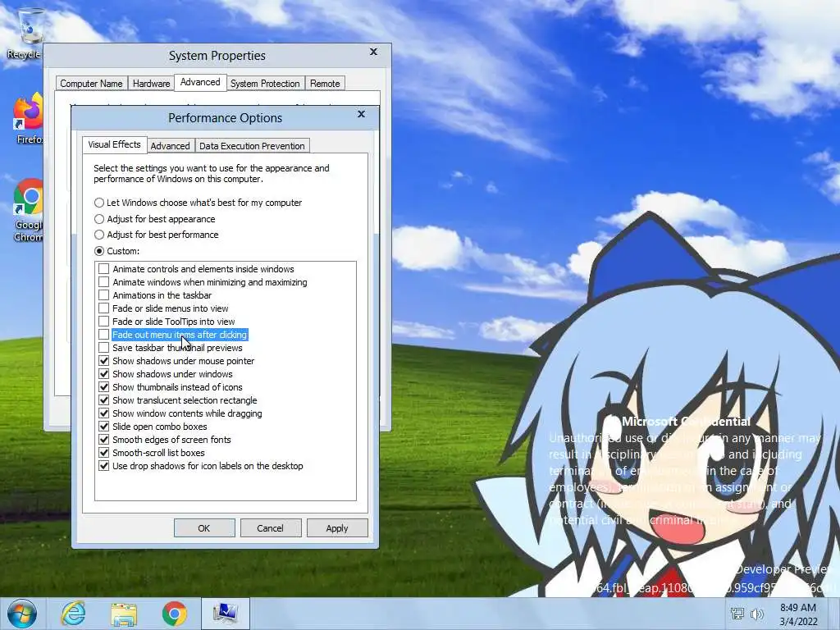The height and width of the screenshot is (630, 840).
Task: Select Advanced tab in System Properties
Action: 200,82
